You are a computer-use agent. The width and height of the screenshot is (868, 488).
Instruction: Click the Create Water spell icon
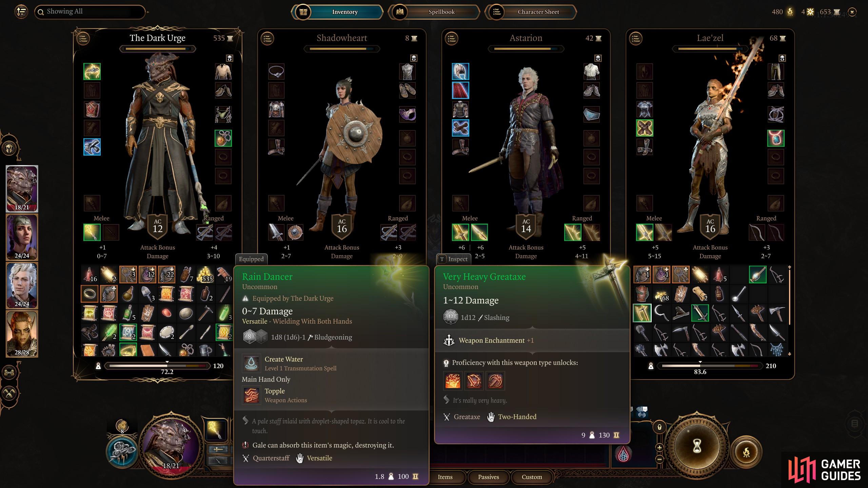pyautogui.click(x=251, y=363)
